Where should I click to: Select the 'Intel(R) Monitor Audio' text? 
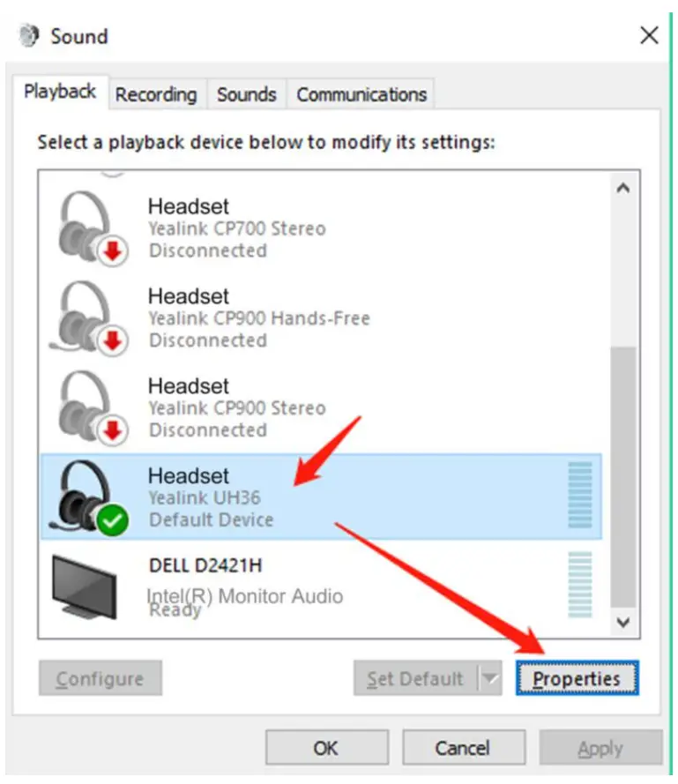tap(245, 596)
